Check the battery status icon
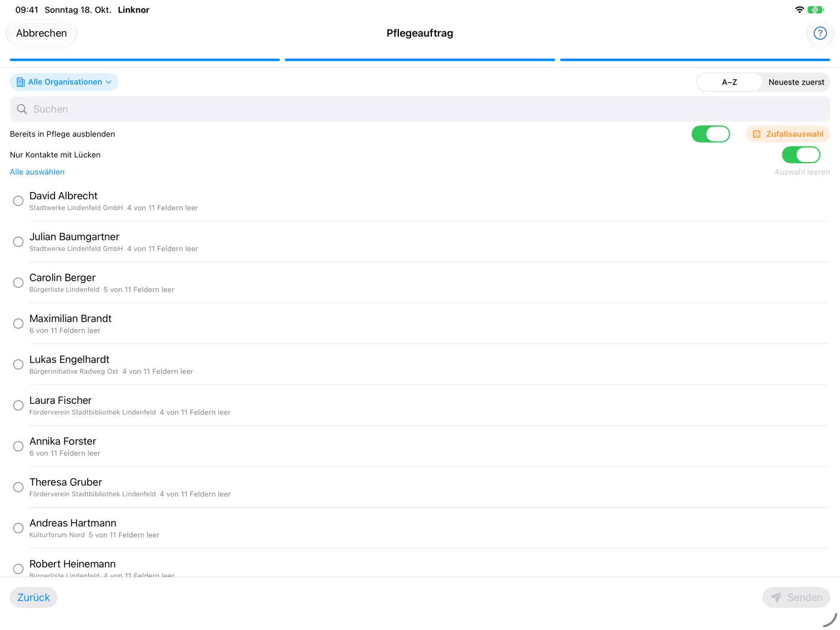Screen dimensions: 840x630 click(816, 10)
